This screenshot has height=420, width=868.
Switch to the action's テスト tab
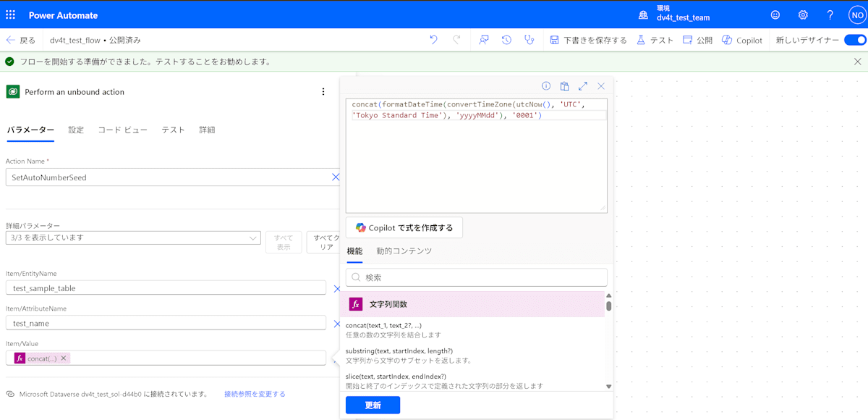(x=174, y=130)
